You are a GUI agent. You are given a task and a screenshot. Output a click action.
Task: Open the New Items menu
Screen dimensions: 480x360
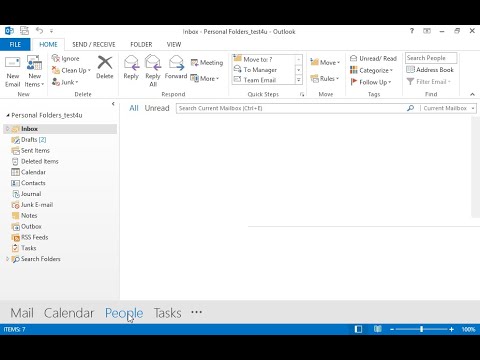34,72
